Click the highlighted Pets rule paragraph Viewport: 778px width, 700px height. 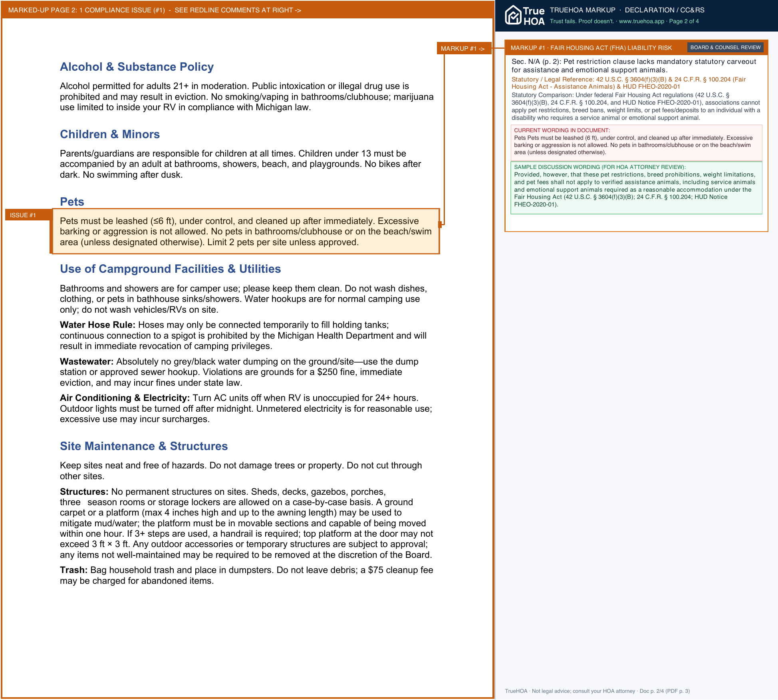[x=246, y=232]
